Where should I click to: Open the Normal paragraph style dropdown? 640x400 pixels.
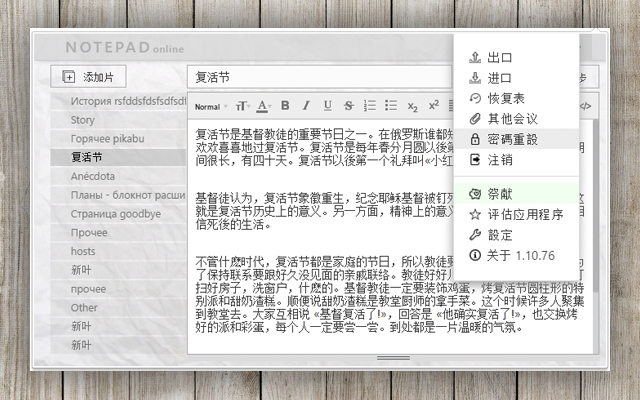[x=211, y=107]
